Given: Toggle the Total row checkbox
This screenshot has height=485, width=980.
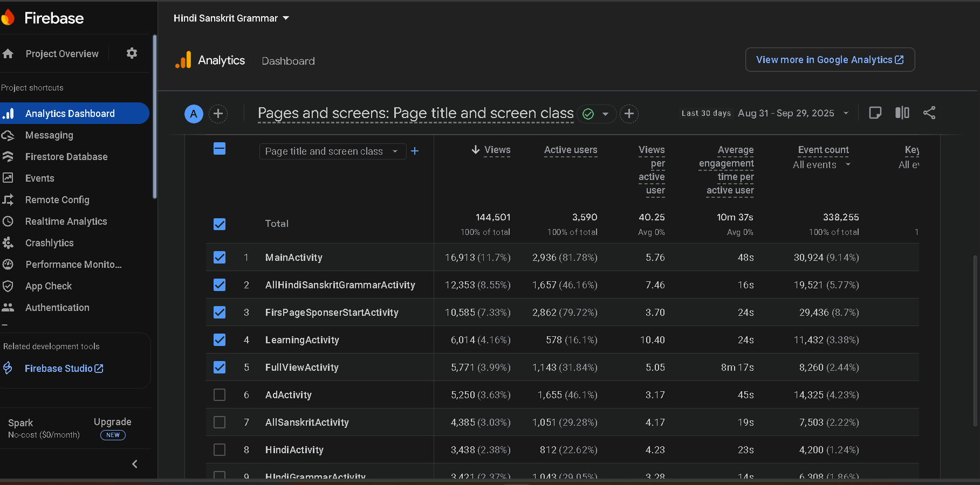Looking at the screenshot, I should [x=220, y=224].
